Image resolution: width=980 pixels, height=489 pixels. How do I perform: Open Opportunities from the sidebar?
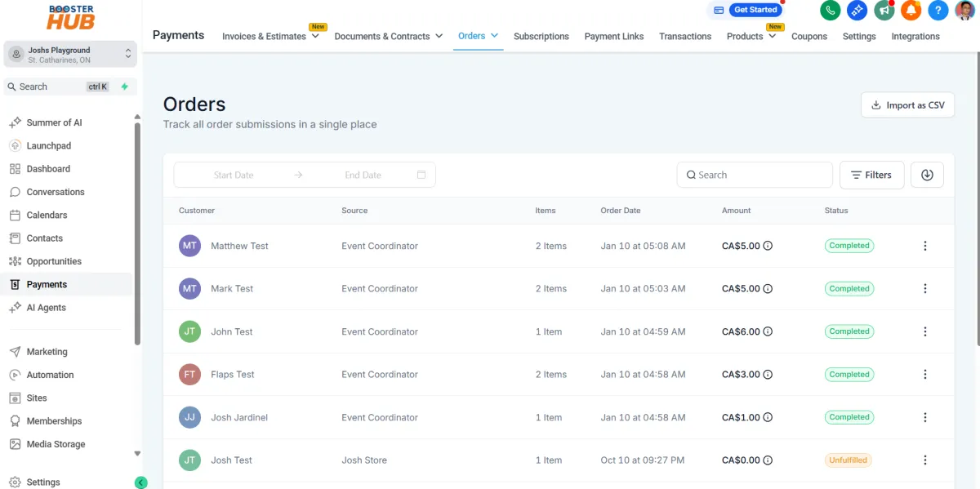pos(54,261)
